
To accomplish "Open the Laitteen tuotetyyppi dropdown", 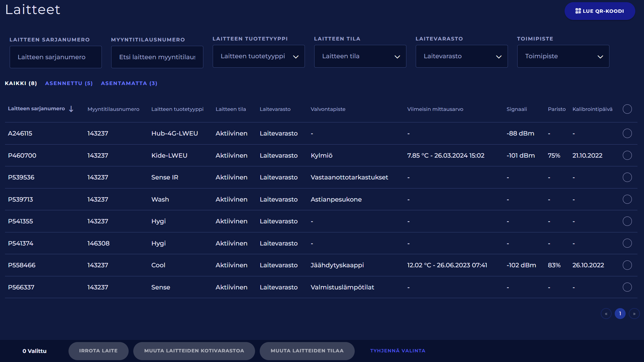I will (258, 56).
